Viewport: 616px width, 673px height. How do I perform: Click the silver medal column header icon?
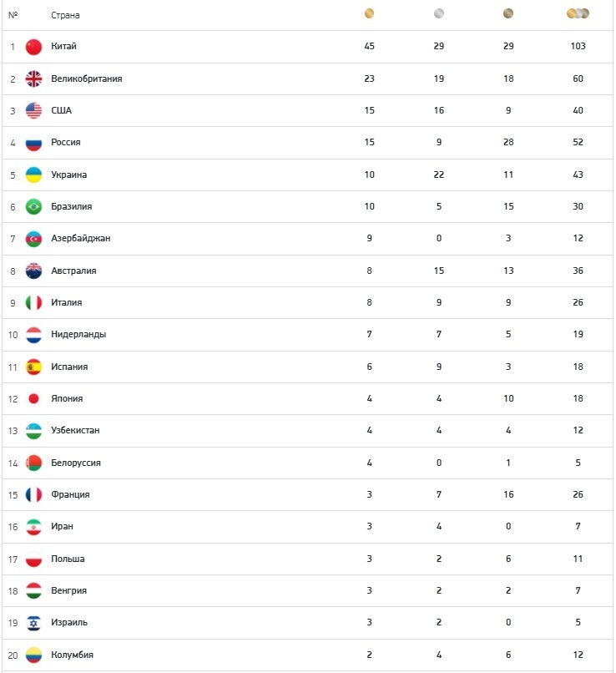click(x=439, y=13)
